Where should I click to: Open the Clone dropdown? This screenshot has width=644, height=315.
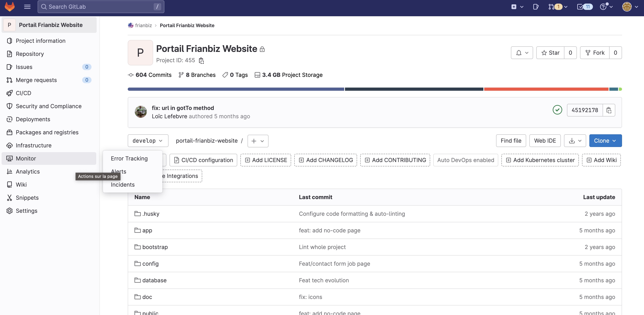pos(605,140)
